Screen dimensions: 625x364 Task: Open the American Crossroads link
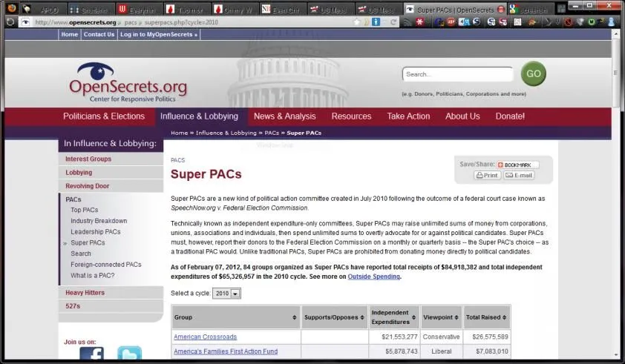[x=205, y=337]
